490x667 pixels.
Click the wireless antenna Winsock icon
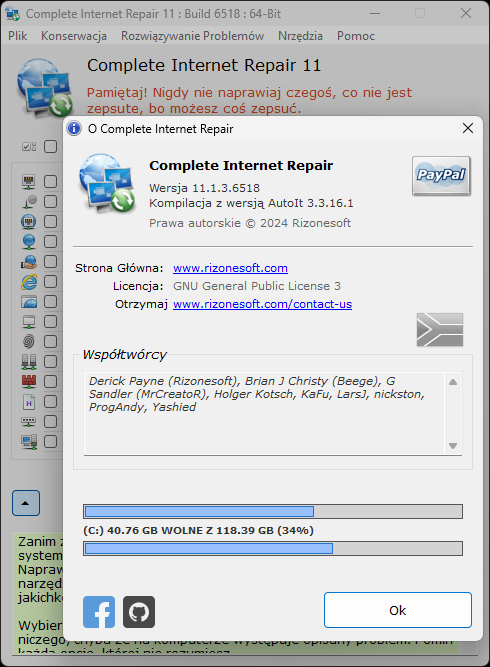tap(28, 202)
